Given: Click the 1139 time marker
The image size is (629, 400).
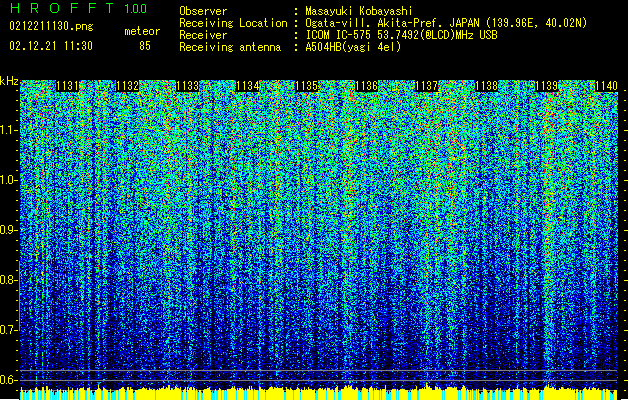Looking at the screenshot, I should 546,86.
